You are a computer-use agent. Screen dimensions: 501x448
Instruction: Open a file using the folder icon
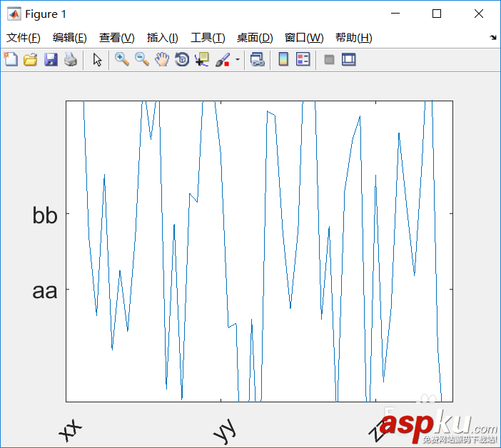tap(31, 59)
